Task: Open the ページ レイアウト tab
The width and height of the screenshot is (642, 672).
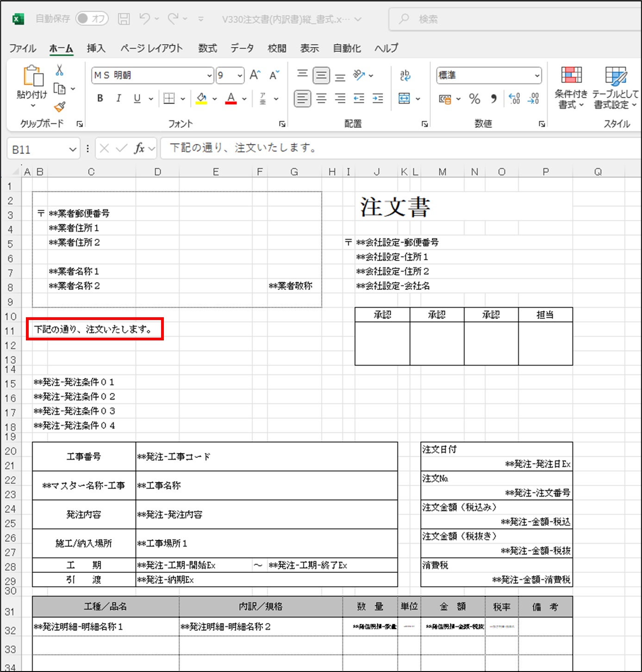Action: pos(151,48)
